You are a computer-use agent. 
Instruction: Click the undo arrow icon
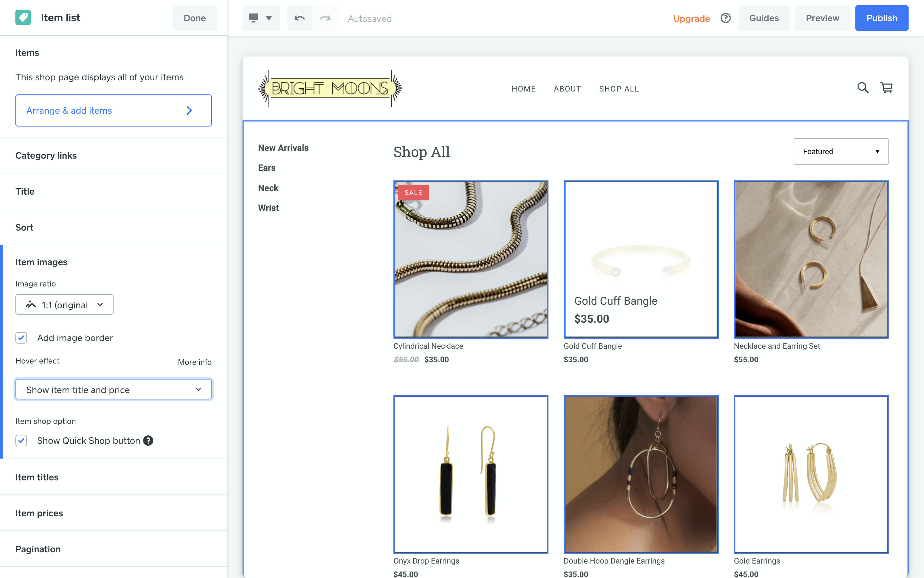pyautogui.click(x=300, y=18)
